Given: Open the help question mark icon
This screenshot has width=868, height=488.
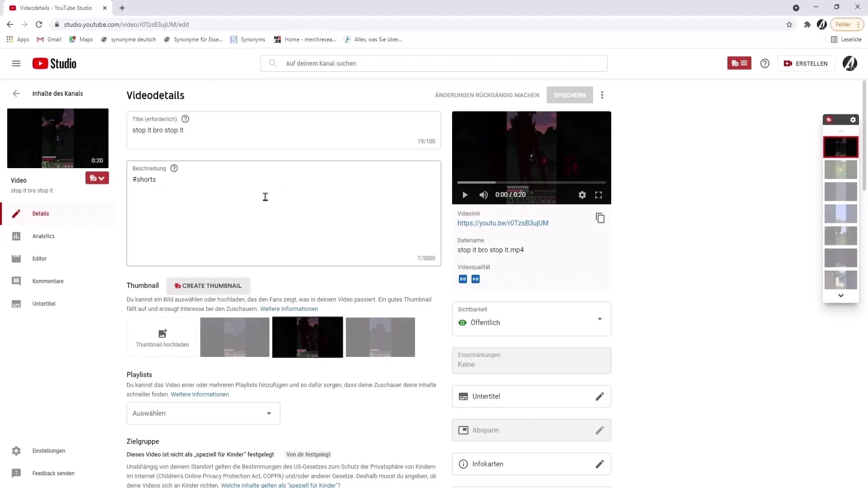Looking at the screenshot, I should [x=765, y=64].
